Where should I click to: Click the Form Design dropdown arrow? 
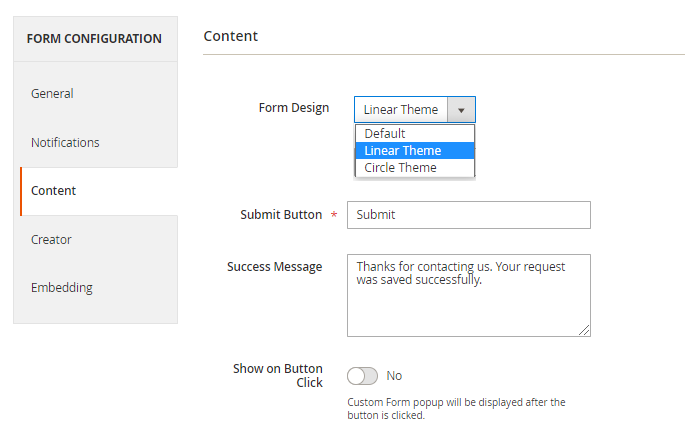(461, 110)
